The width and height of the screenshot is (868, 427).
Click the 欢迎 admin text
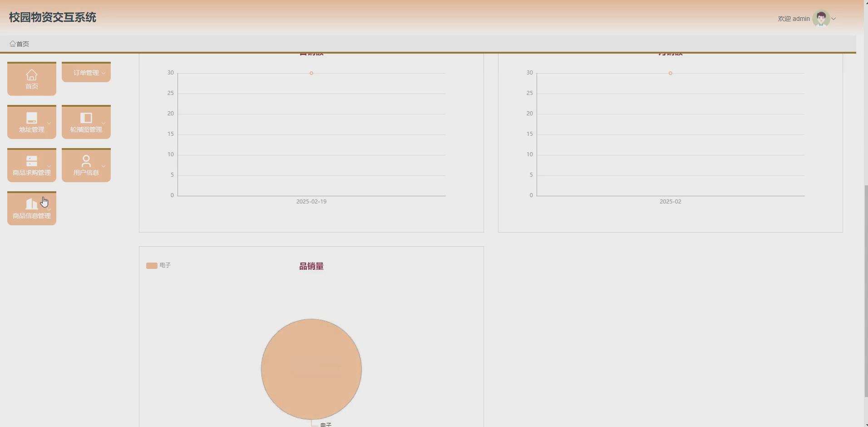(794, 19)
